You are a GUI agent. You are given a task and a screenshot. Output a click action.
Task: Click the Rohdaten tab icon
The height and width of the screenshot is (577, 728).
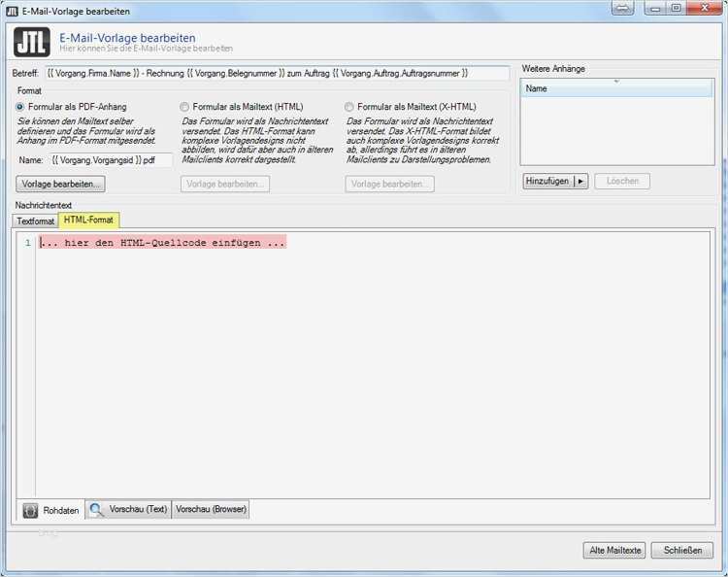[30, 511]
